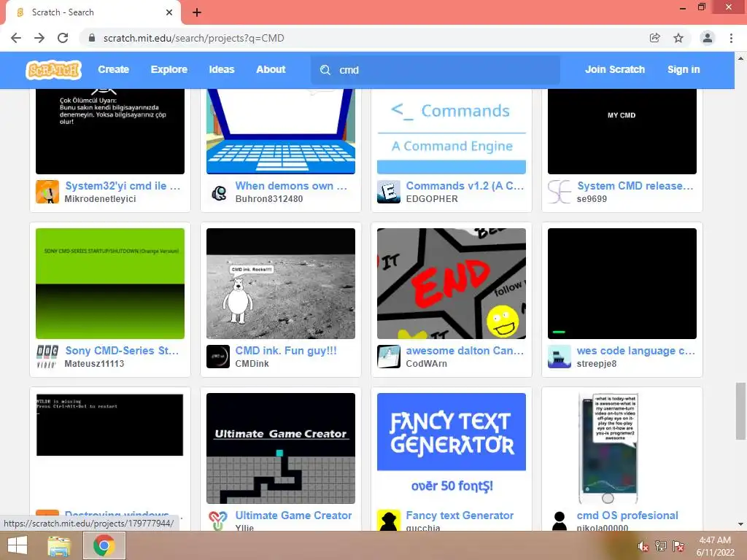Click the cmd OS profesional phone thumbnail

[x=622, y=448]
